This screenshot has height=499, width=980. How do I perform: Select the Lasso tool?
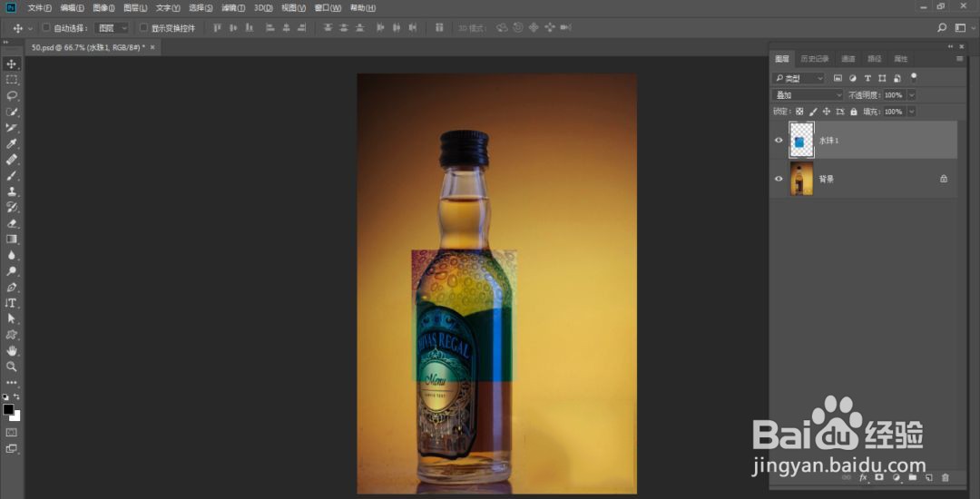coord(11,95)
